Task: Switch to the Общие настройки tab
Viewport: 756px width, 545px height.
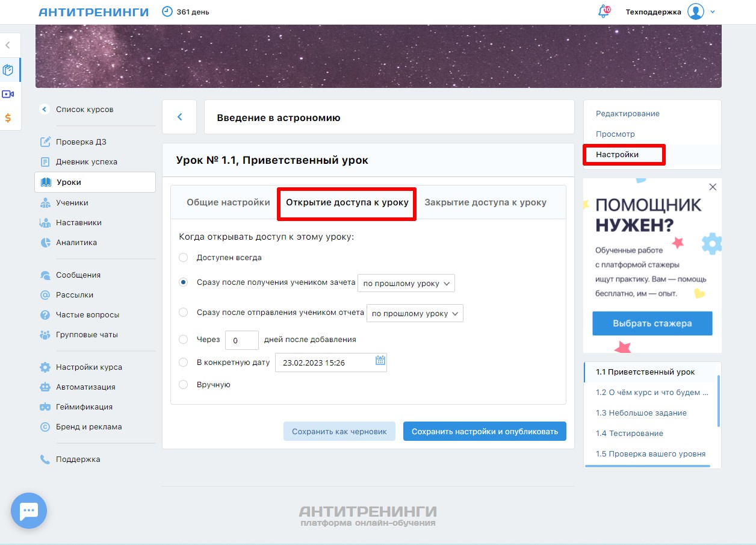Action: pos(228,202)
